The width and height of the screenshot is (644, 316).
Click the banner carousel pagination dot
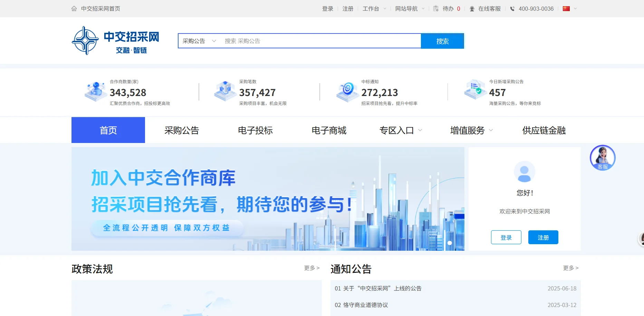(x=450, y=242)
